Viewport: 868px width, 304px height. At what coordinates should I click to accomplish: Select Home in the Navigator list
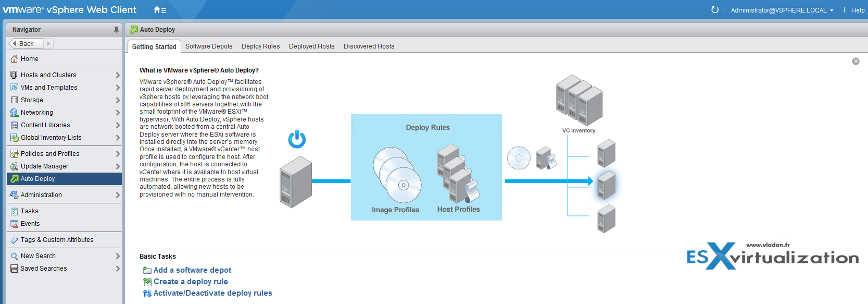(64, 59)
